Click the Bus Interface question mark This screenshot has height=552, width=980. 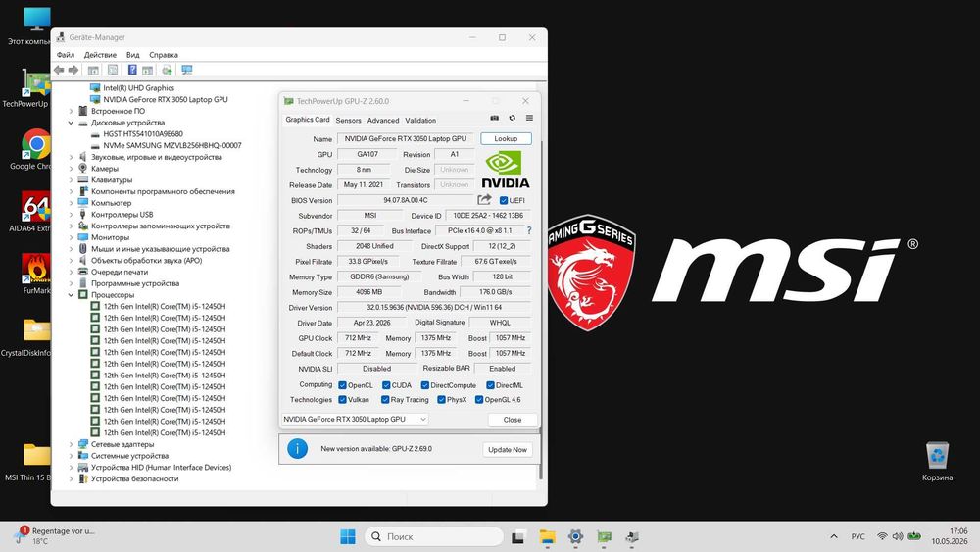click(529, 230)
